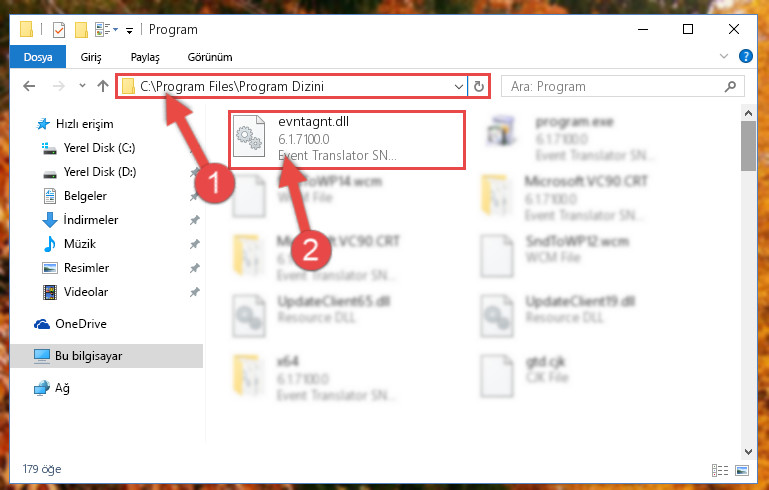Select the evntagnt.dll file
This screenshot has height=490, width=769.
pyautogui.click(x=346, y=140)
